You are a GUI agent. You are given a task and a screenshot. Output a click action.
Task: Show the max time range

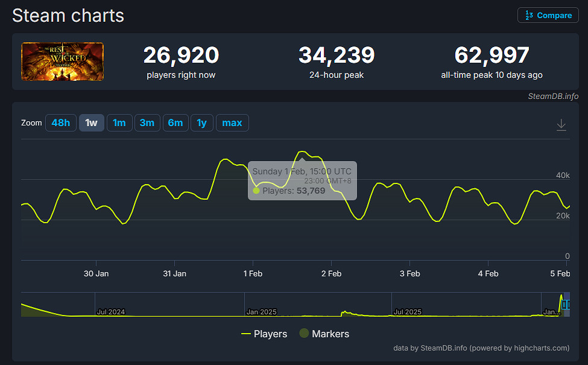[x=232, y=123]
